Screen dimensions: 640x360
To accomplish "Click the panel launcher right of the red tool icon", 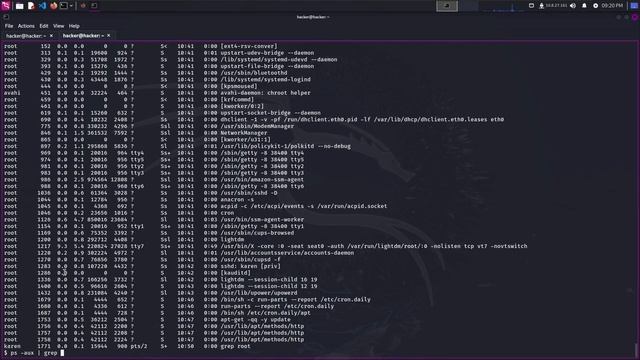I will [94, 6].
